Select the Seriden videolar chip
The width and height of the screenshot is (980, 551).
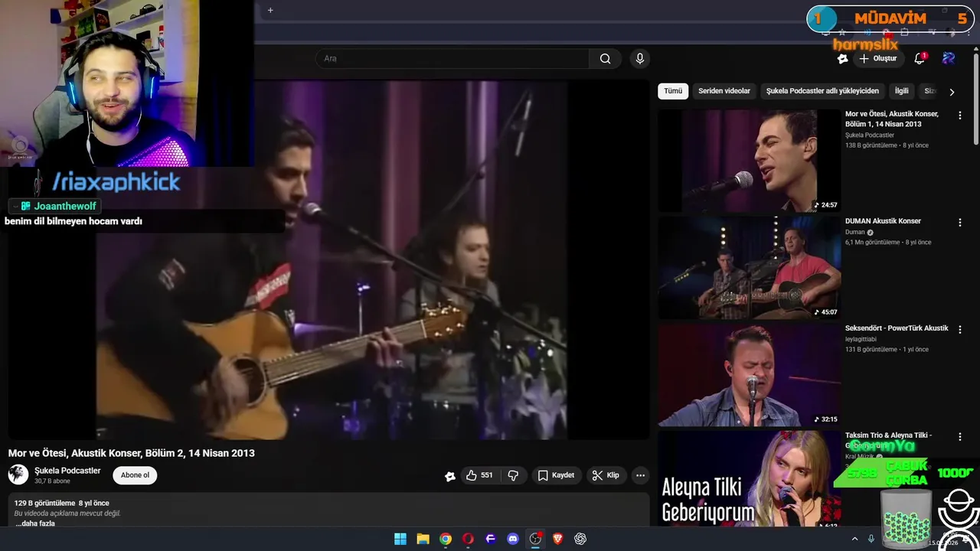(724, 91)
